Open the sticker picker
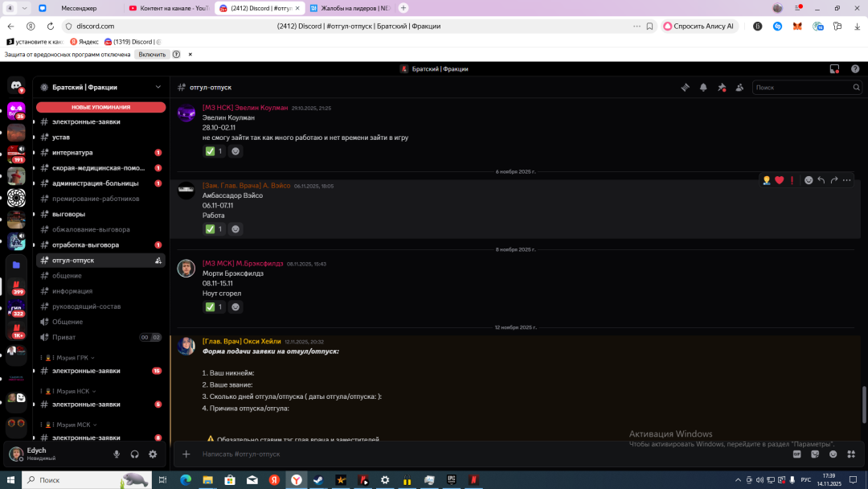Viewport: 868px width, 489px height. tap(815, 454)
